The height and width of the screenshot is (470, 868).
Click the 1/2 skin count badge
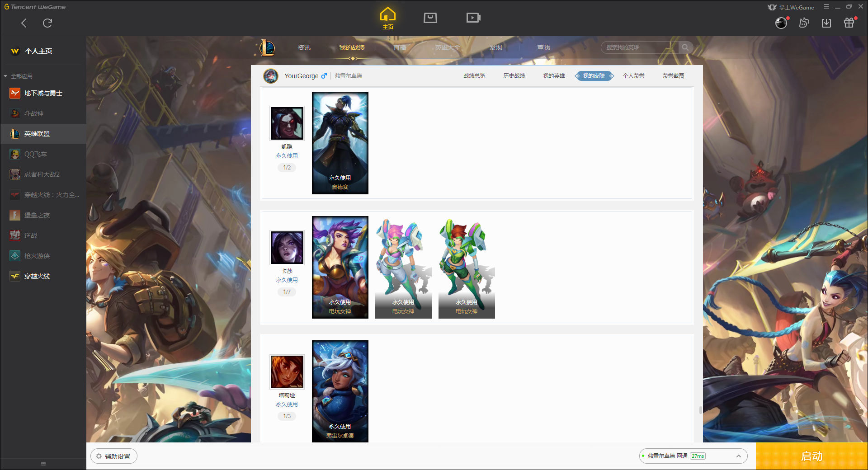(x=287, y=168)
